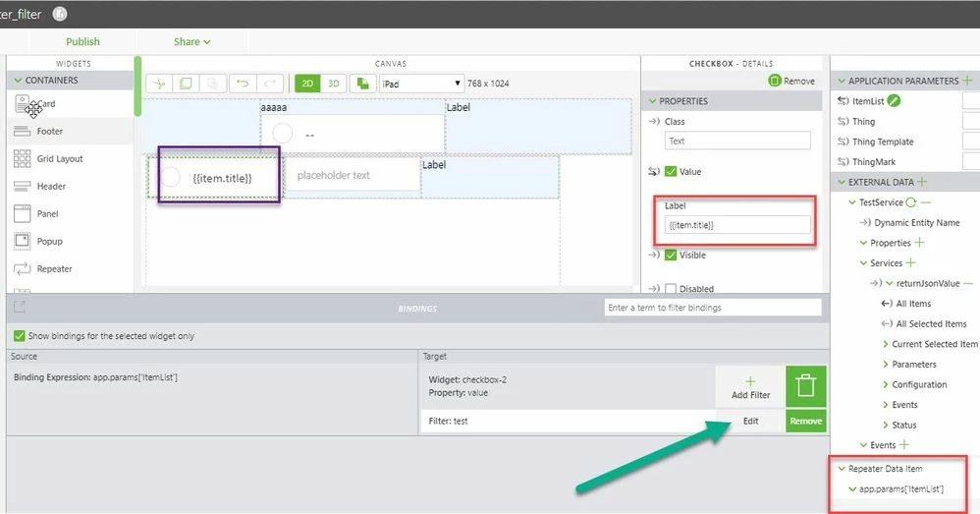This screenshot has width=980, height=514.
Task: Click Add Filter on the binding
Action: [750, 387]
